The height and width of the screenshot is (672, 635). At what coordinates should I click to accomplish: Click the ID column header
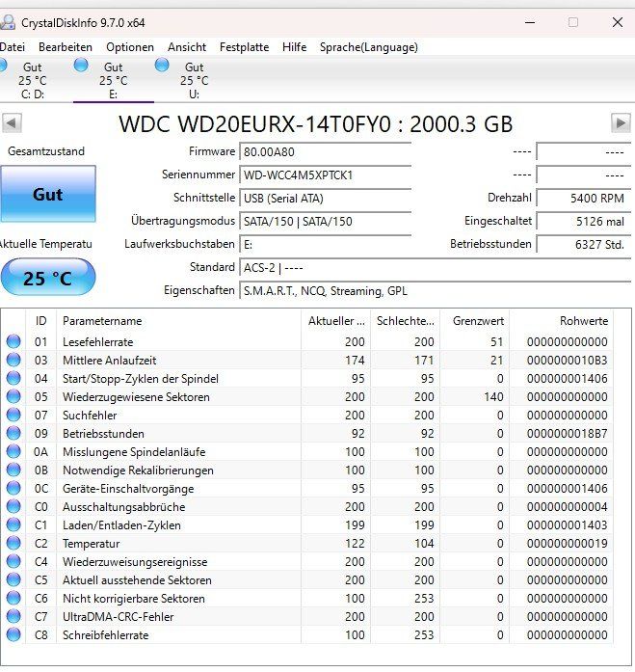41,320
